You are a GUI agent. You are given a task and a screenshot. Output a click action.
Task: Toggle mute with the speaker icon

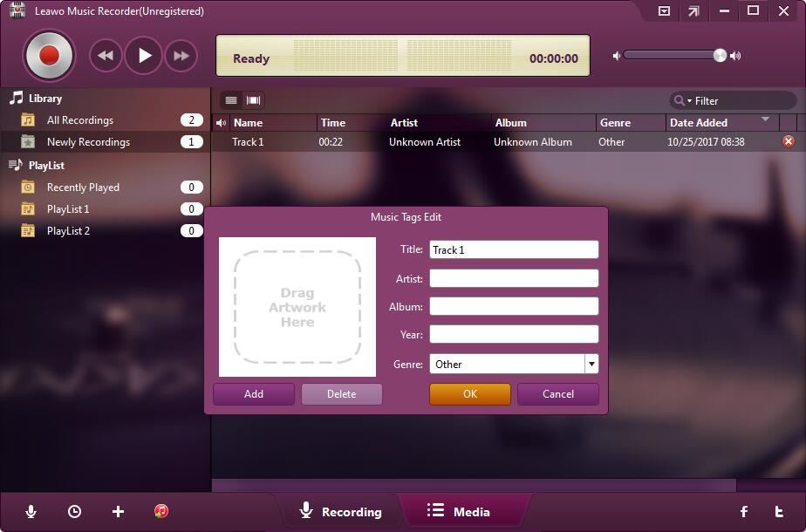click(617, 55)
